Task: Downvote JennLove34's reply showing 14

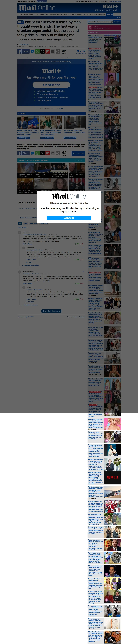Action: tap(81, 260)
